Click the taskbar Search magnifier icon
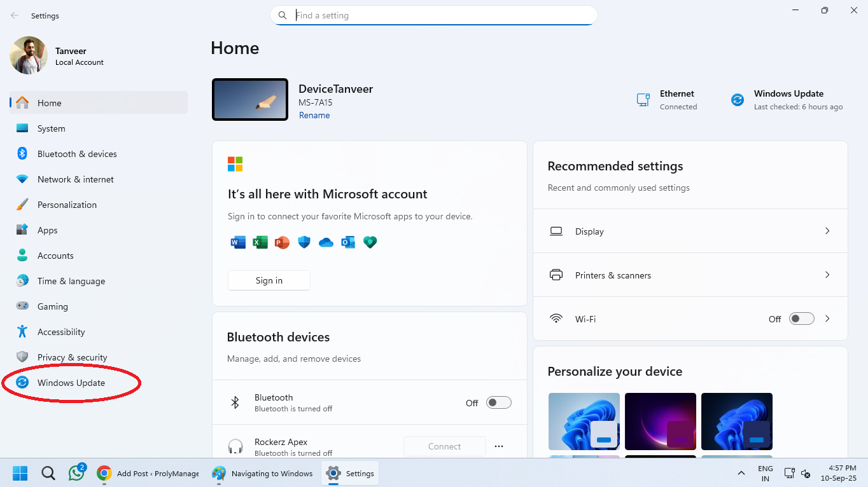The height and width of the screenshot is (487, 868). click(48, 473)
